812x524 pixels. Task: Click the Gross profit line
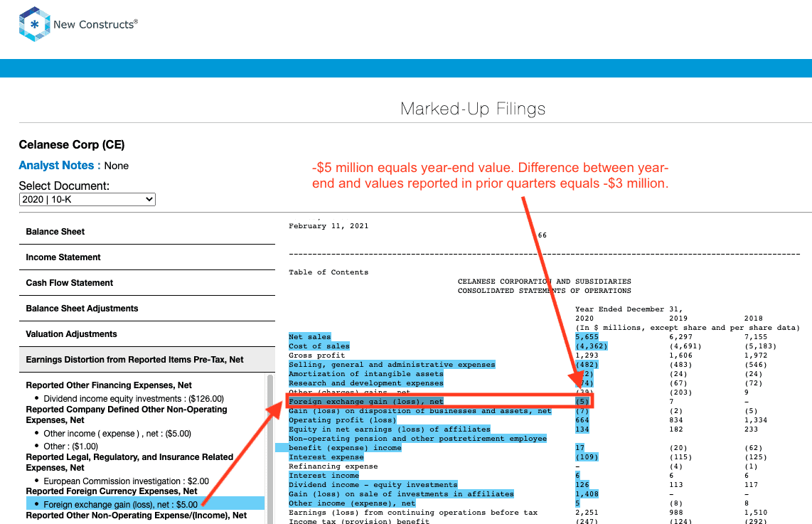[316, 355]
